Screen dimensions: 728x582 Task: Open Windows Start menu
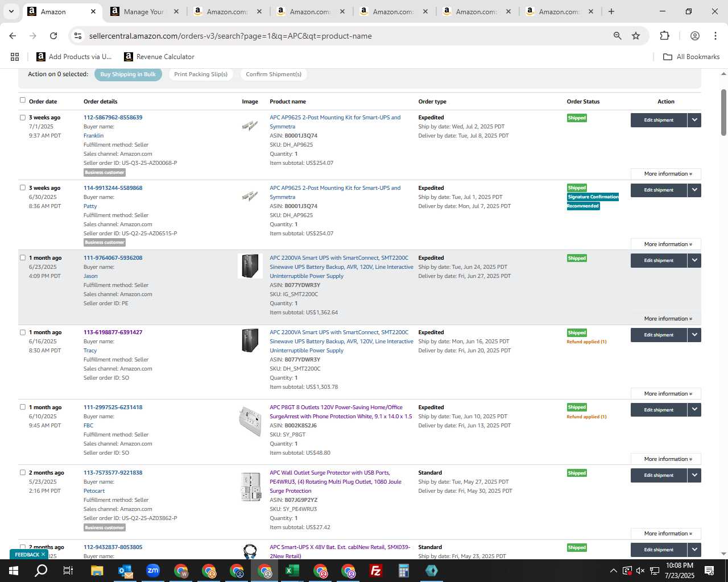14,571
